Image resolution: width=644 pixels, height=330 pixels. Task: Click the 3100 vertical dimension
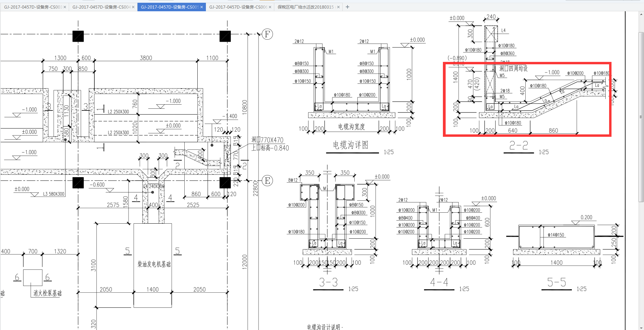coord(94,265)
